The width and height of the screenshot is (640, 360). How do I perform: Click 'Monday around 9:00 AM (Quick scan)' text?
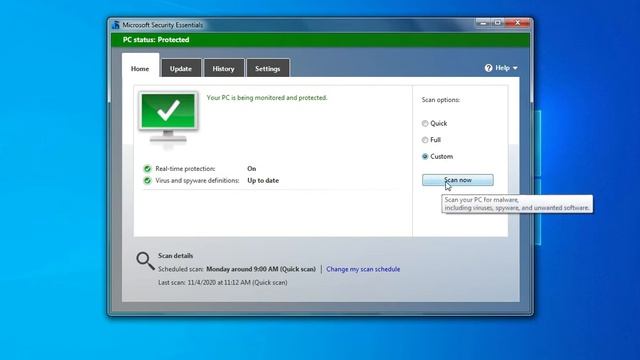point(261,269)
